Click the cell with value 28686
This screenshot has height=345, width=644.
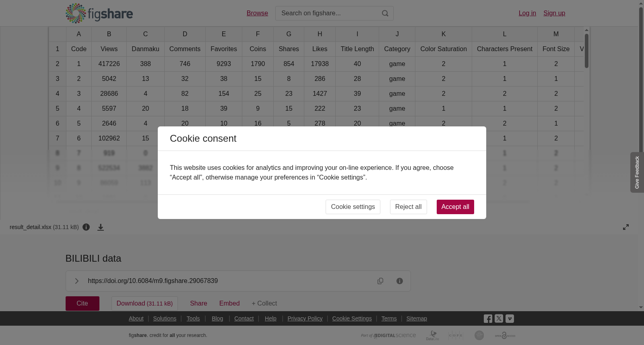click(109, 94)
